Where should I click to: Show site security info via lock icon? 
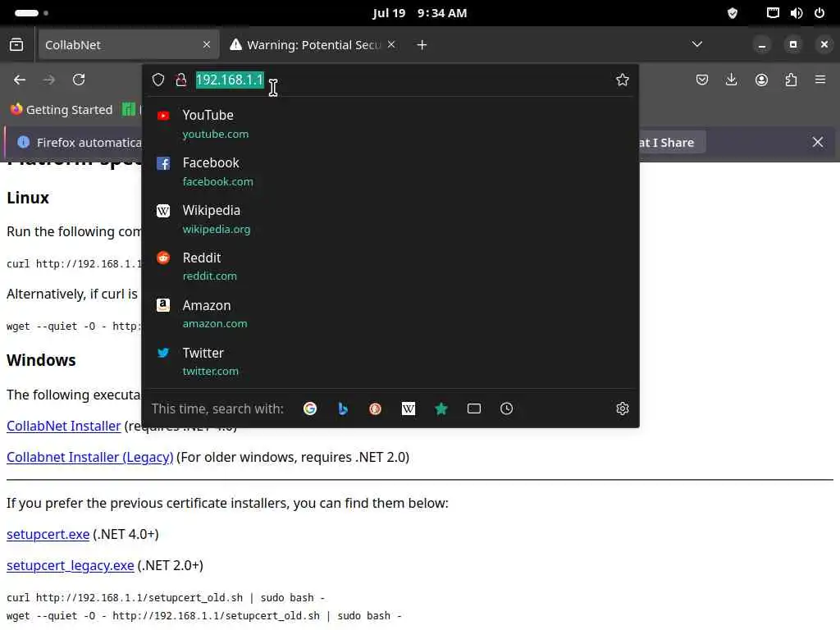(x=181, y=80)
